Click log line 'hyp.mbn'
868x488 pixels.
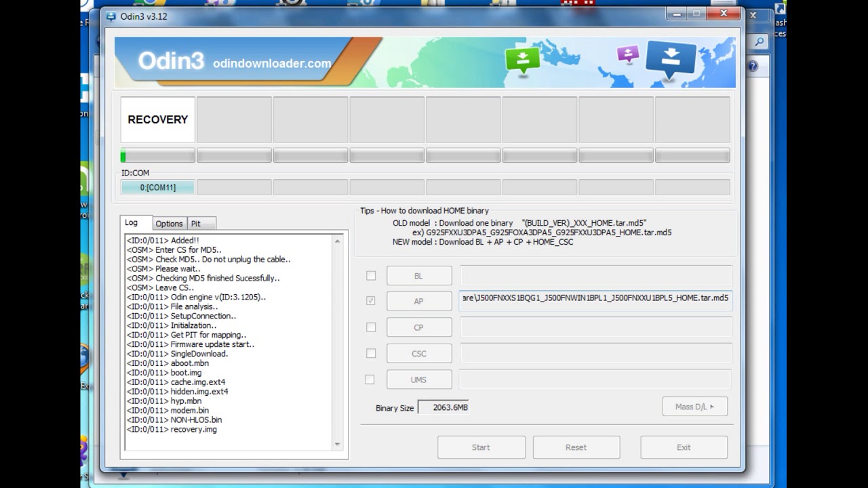[x=164, y=401]
